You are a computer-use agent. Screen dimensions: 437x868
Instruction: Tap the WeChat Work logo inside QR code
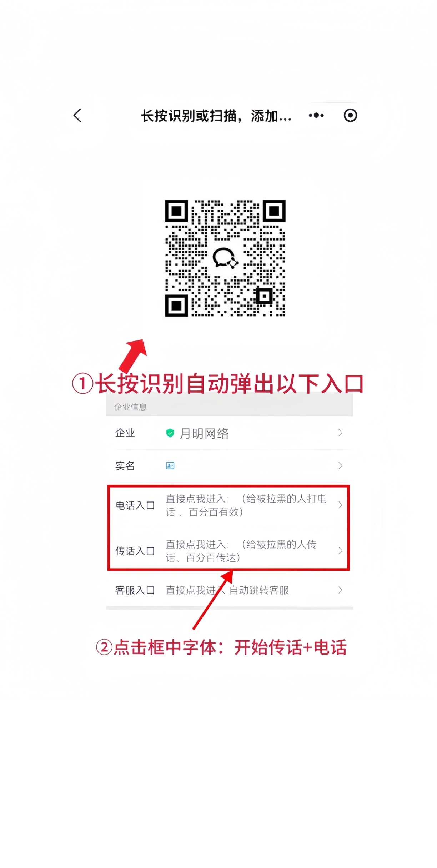click(225, 258)
